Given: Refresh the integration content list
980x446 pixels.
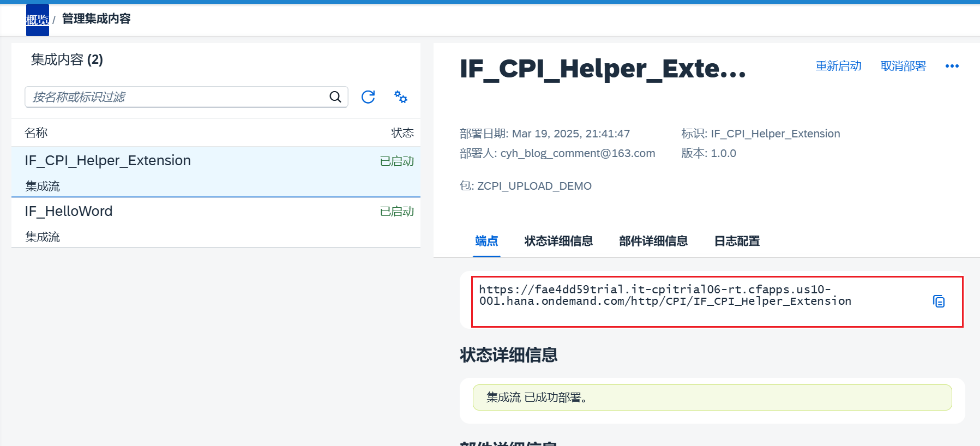Looking at the screenshot, I should pyautogui.click(x=368, y=97).
